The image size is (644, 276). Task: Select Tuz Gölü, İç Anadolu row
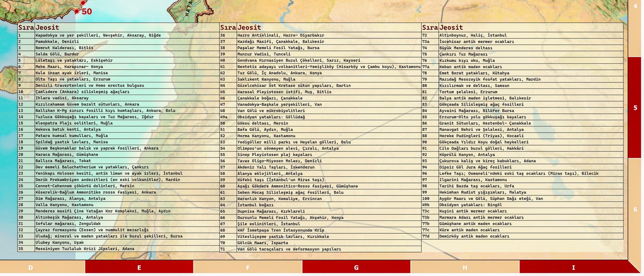tap(279, 73)
